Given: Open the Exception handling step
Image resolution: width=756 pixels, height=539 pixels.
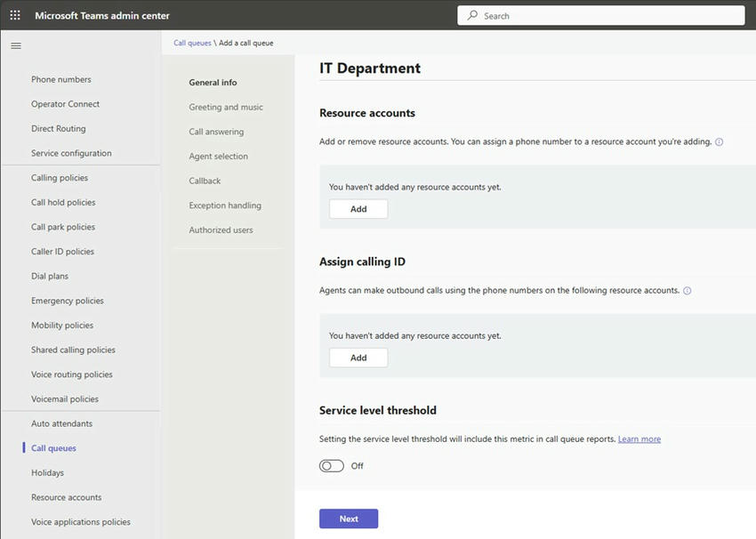Looking at the screenshot, I should 225,205.
